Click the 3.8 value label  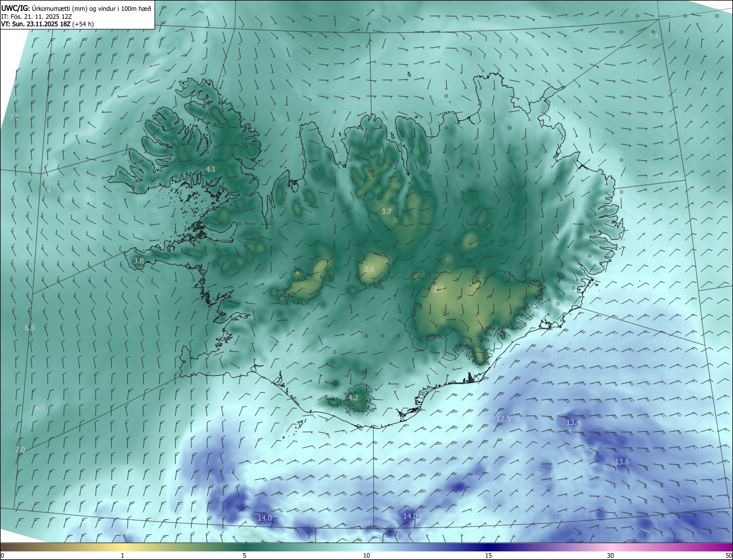(x=139, y=261)
